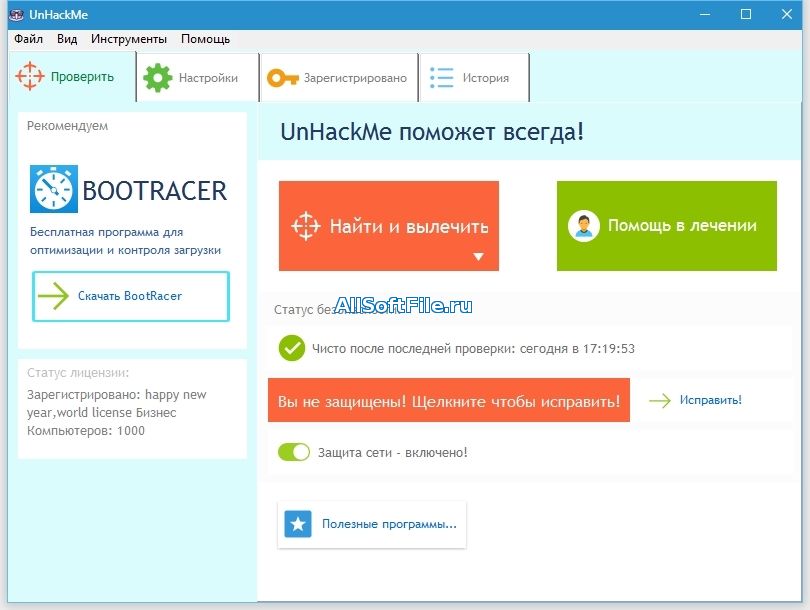Image resolution: width=810 pixels, height=610 pixels.
Task: Click the crosshair icon on Проверить tab
Action: click(30, 76)
